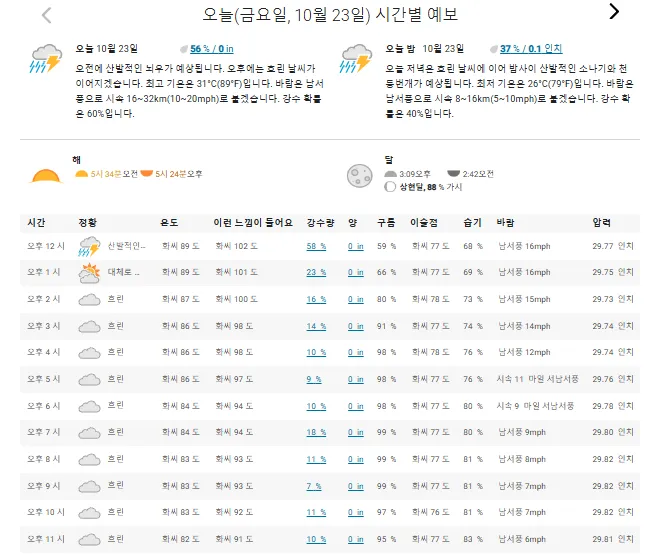Click the 시속 11 마일 서남서풍 wind value
The width and height of the screenshot is (658, 554).
538,379
